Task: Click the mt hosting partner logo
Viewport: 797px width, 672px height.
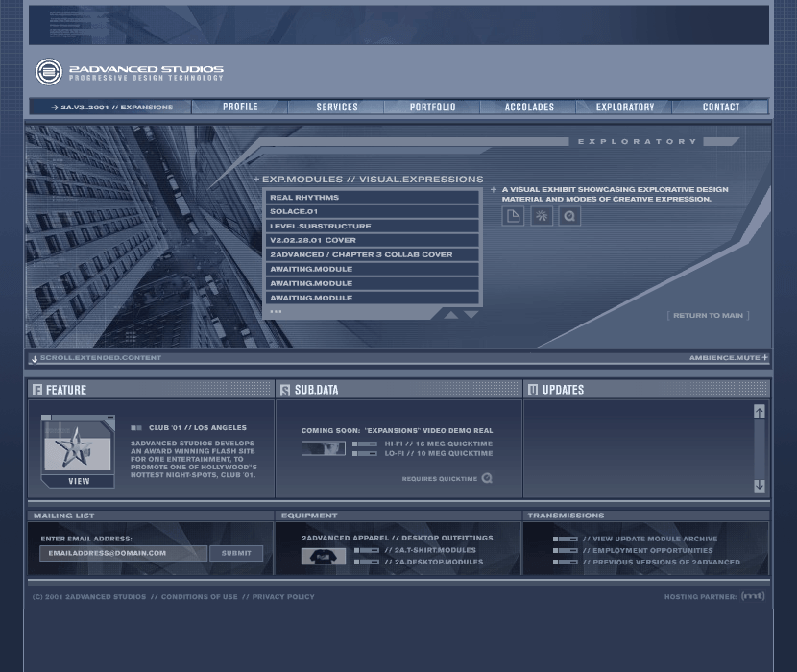Action: pyautogui.click(x=753, y=596)
